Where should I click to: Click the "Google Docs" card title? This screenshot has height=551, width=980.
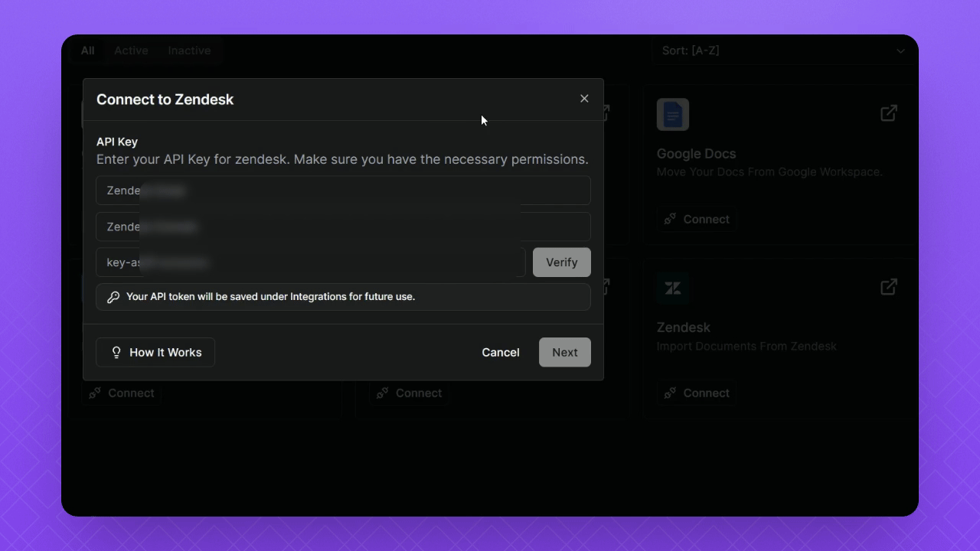coord(696,154)
